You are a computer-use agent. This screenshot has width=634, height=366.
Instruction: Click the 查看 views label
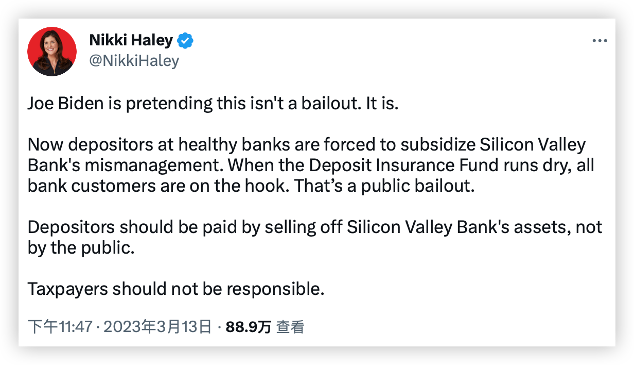(290, 327)
